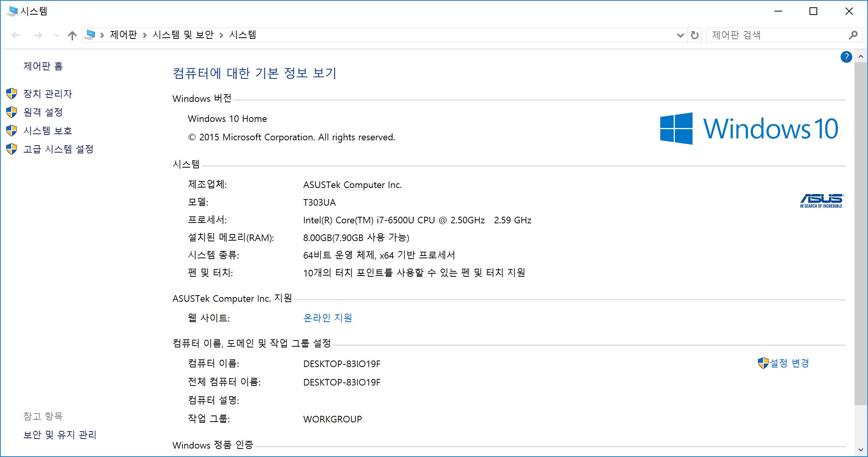
Task: Click the refresh icon beside address bar
Action: point(694,35)
